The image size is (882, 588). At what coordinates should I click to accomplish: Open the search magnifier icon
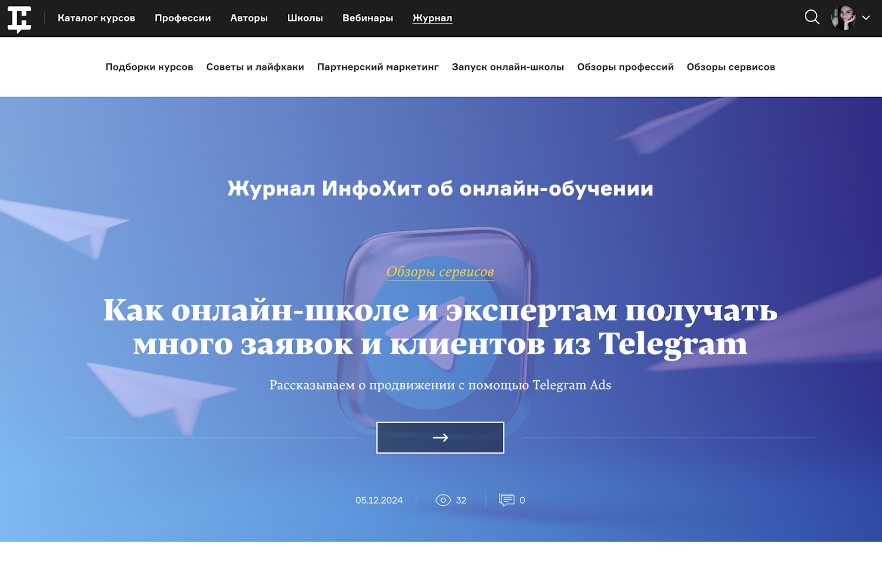[811, 18]
